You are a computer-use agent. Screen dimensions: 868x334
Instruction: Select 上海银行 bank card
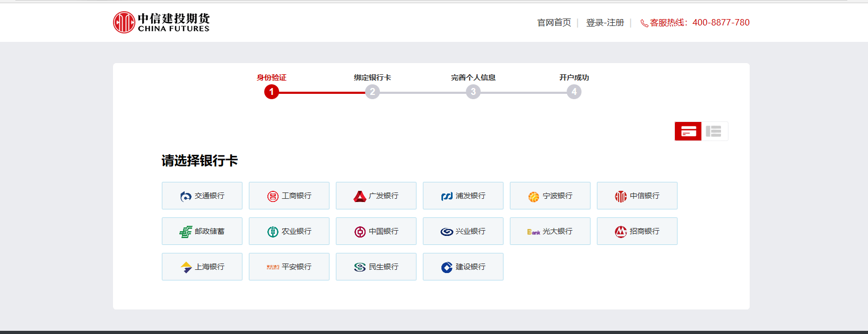(202, 267)
